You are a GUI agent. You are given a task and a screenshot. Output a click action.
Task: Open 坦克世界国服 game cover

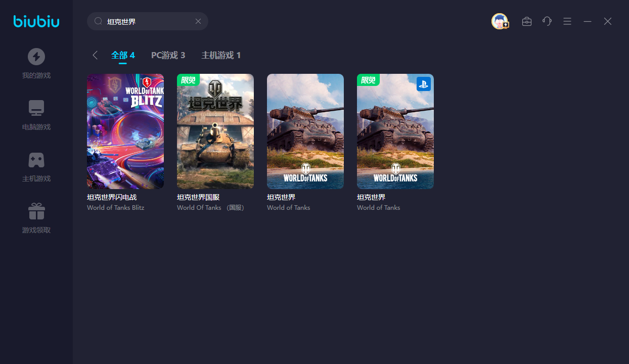[215, 131]
